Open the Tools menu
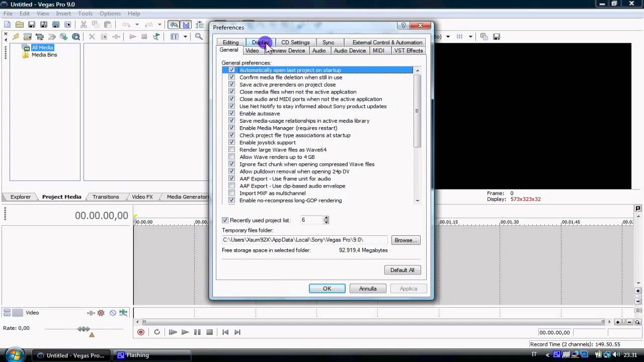This screenshot has height=362, width=644. coord(85,14)
